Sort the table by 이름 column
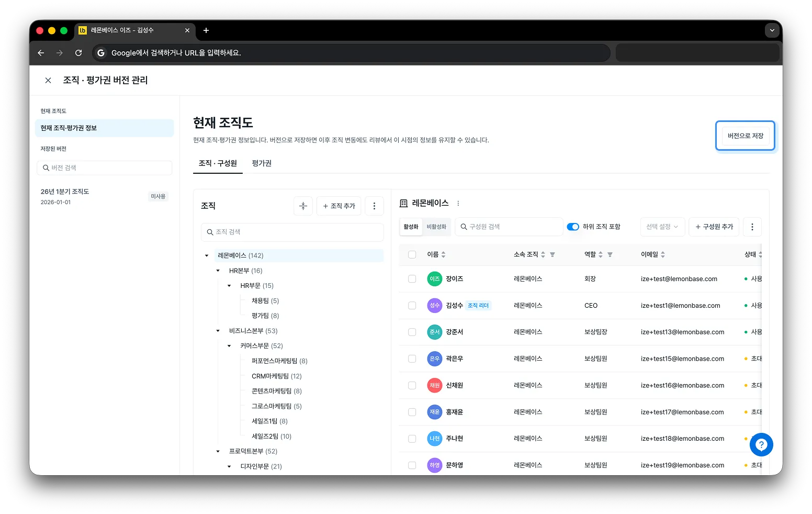 (444, 254)
